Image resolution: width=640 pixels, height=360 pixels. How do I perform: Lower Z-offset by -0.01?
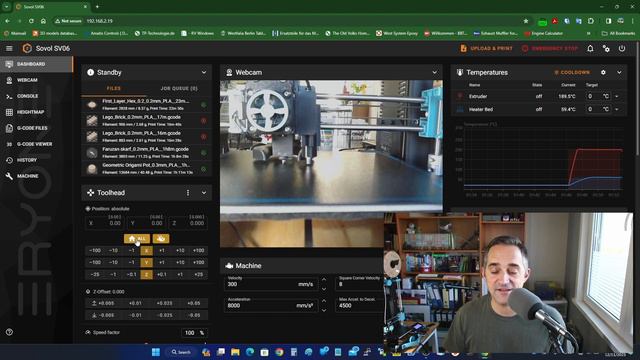click(x=135, y=315)
